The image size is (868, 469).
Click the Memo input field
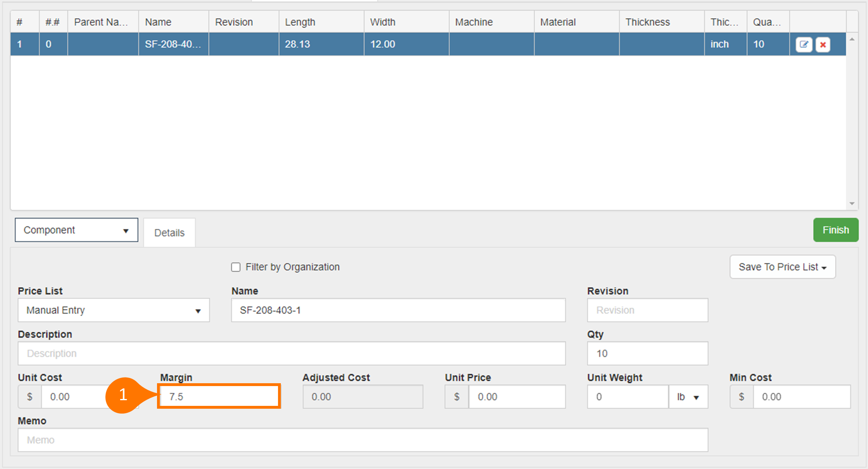pyautogui.click(x=363, y=440)
